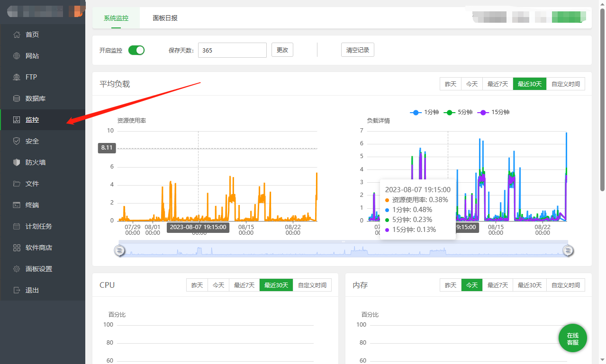The height and width of the screenshot is (364, 606).
Task: Open 软件商店 in the sidebar
Action: [43, 248]
